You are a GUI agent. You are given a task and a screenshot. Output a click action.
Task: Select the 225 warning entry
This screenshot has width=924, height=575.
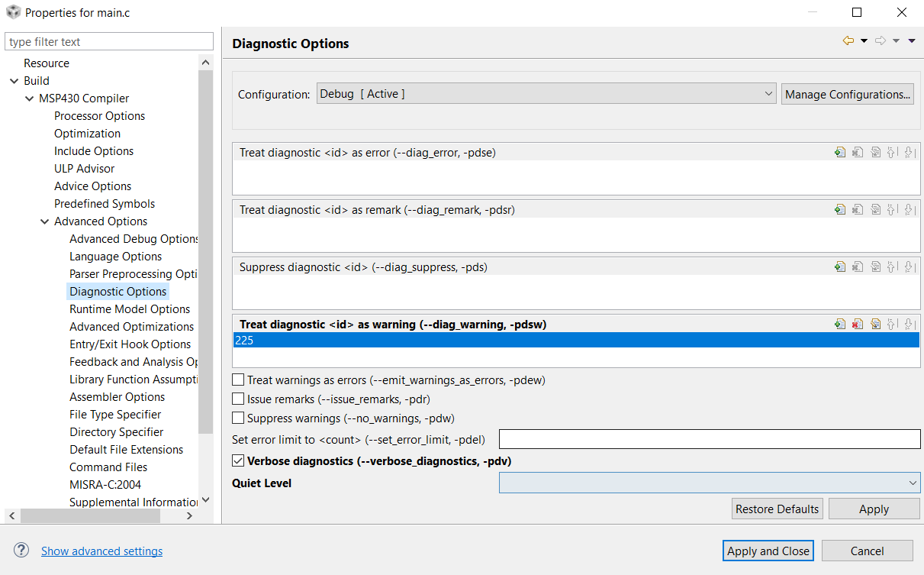[534, 341]
